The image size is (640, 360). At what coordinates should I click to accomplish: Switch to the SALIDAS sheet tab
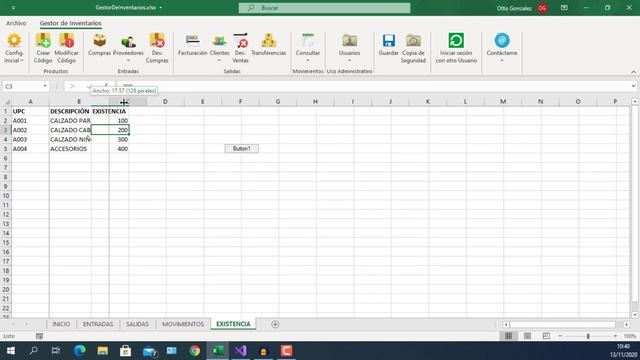[x=137, y=324]
